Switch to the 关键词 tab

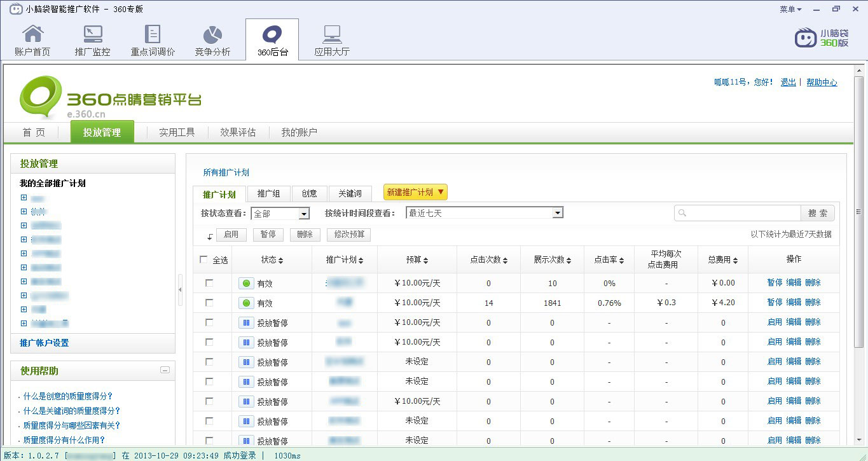(x=350, y=193)
